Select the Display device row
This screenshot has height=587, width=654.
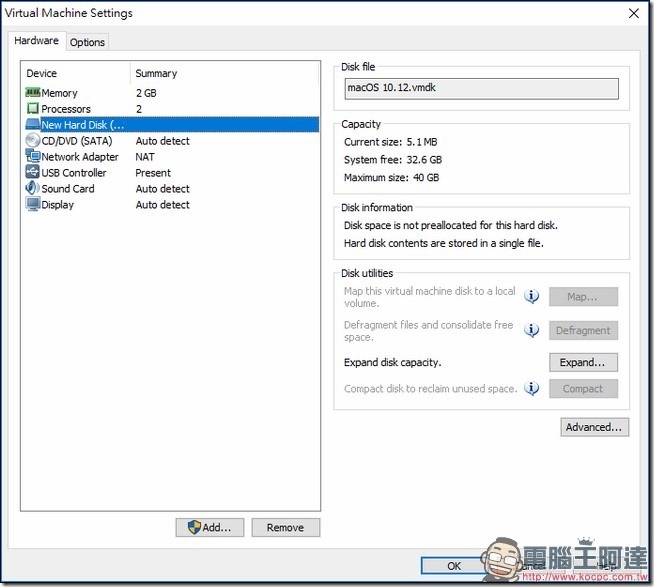171,204
